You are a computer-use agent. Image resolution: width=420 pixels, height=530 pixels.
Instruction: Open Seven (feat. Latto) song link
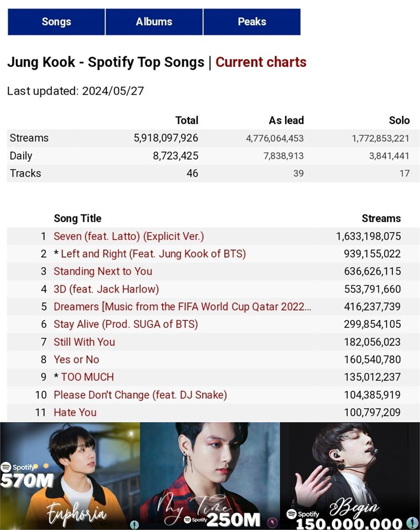point(129,236)
